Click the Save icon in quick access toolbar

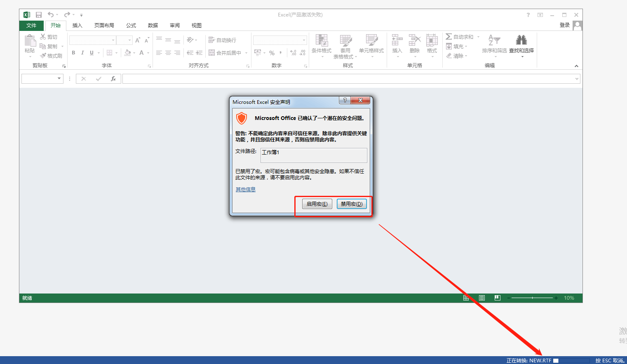[39, 15]
